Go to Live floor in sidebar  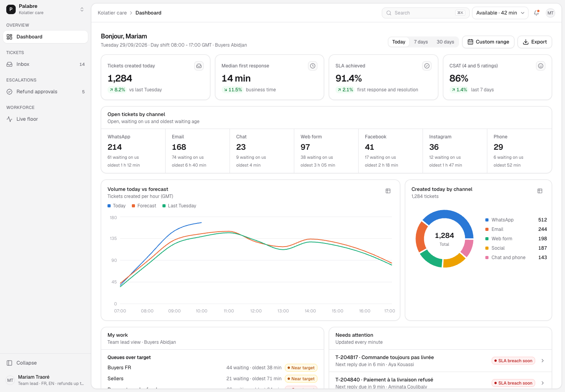coord(46,119)
